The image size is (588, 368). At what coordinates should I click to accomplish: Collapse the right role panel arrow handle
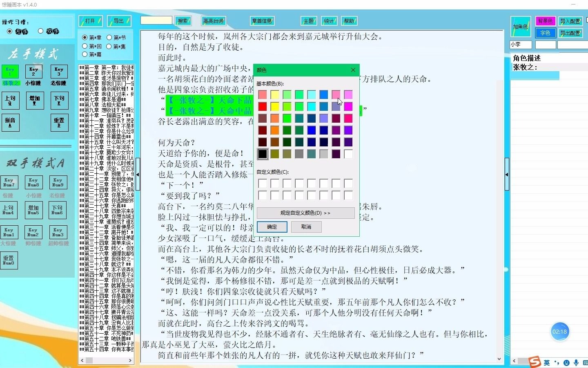pyautogui.click(x=507, y=174)
